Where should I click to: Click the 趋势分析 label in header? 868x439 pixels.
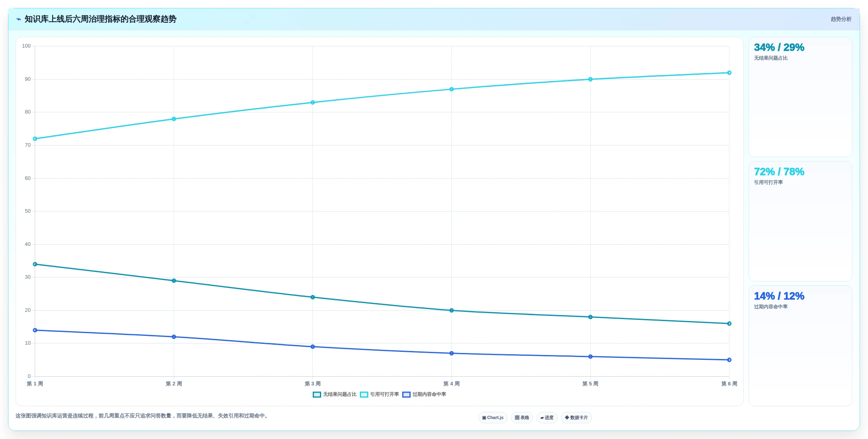click(841, 19)
